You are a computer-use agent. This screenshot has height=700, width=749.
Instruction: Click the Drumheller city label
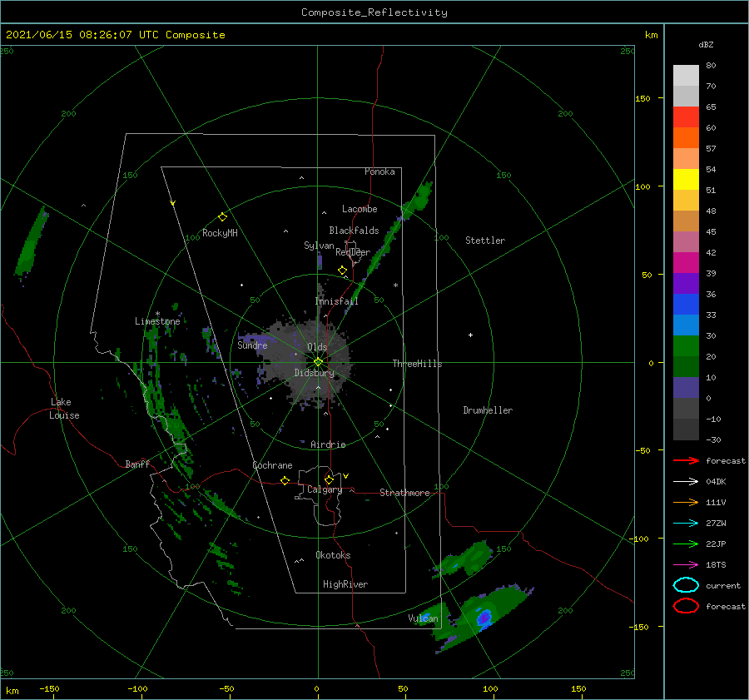488,410
